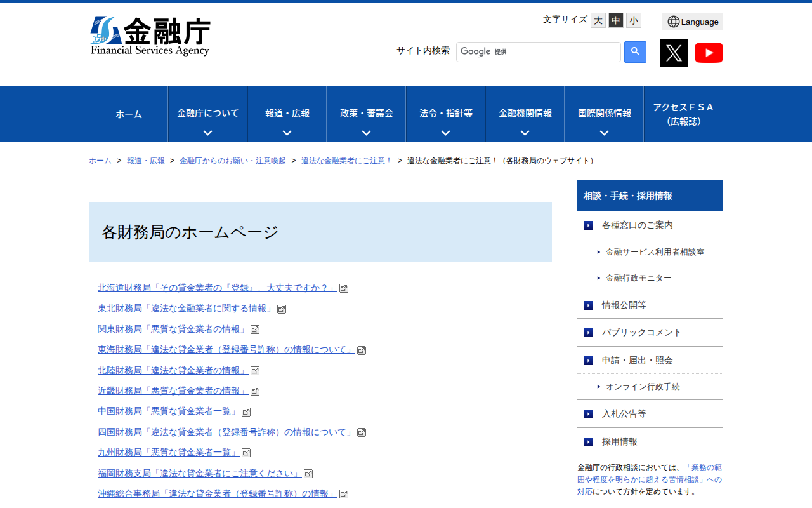
Task: Open 金融機関情報 navigation menu
Action: [525, 114]
